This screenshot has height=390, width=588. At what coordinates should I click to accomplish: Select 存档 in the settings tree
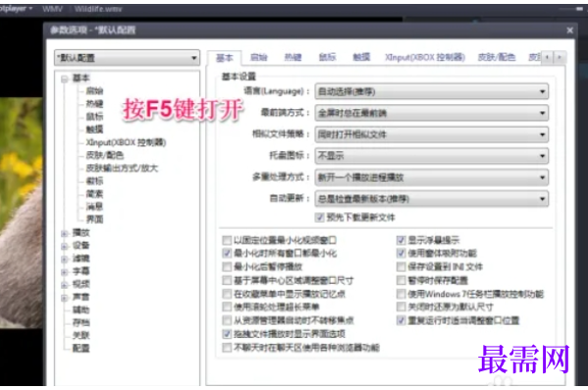point(81,323)
